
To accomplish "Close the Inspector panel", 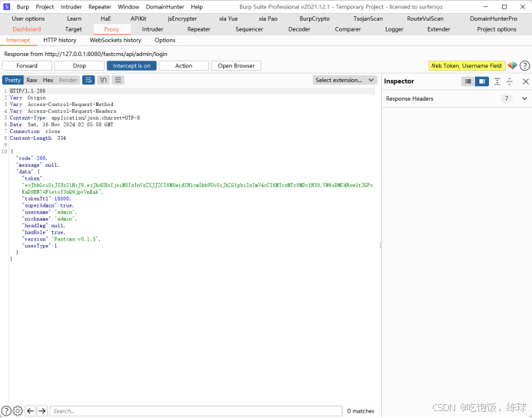I will click(x=526, y=81).
